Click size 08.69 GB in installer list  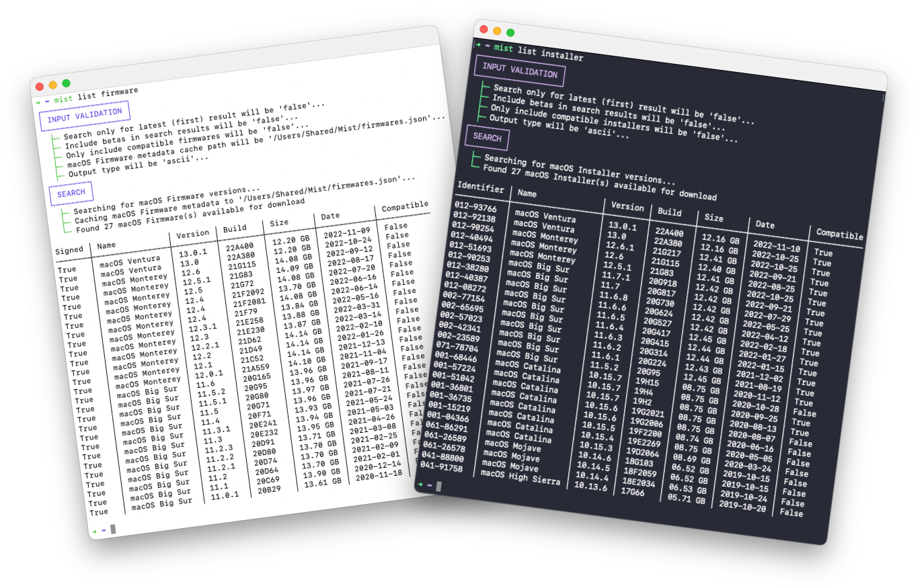pyautogui.click(x=691, y=458)
